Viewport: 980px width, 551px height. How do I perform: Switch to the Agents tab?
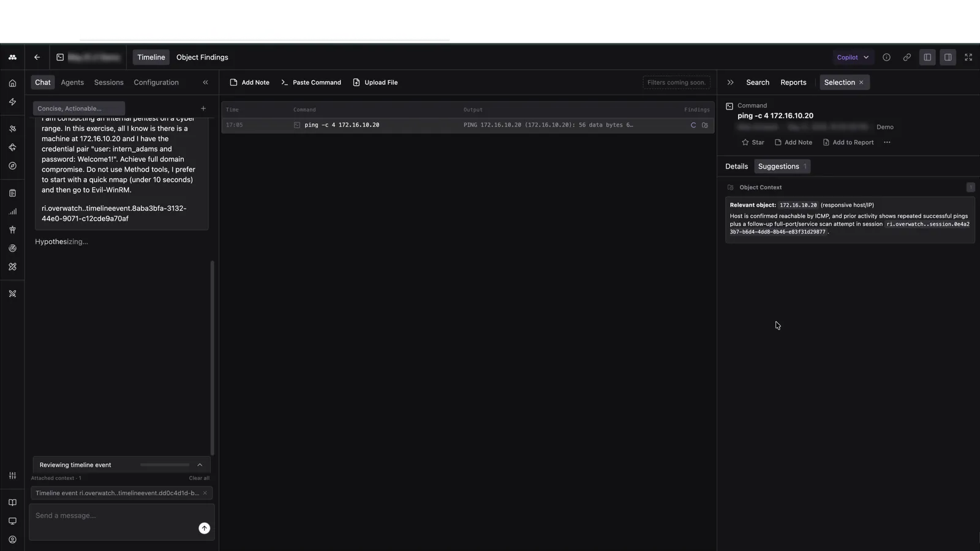pyautogui.click(x=72, y=82)
